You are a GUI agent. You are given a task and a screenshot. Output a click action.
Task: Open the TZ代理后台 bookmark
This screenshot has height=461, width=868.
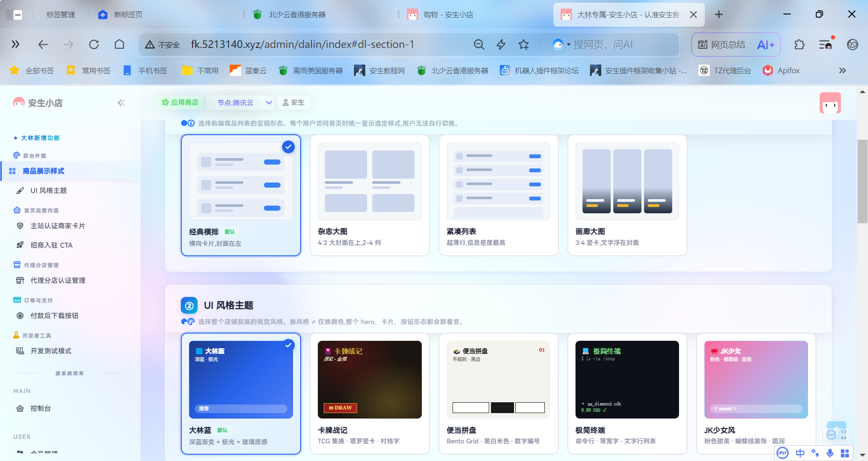pos(725,71)
